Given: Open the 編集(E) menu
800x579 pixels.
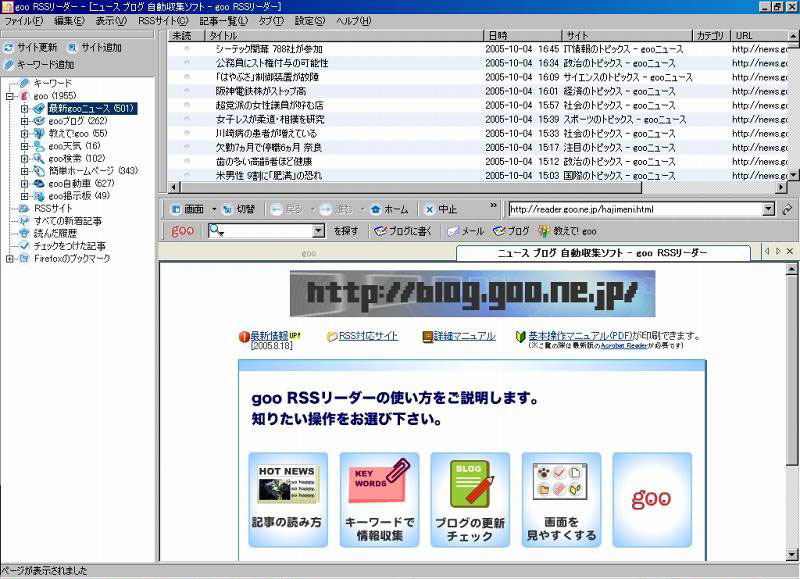Looking at the screenshot, I should (x=69, y=21).
